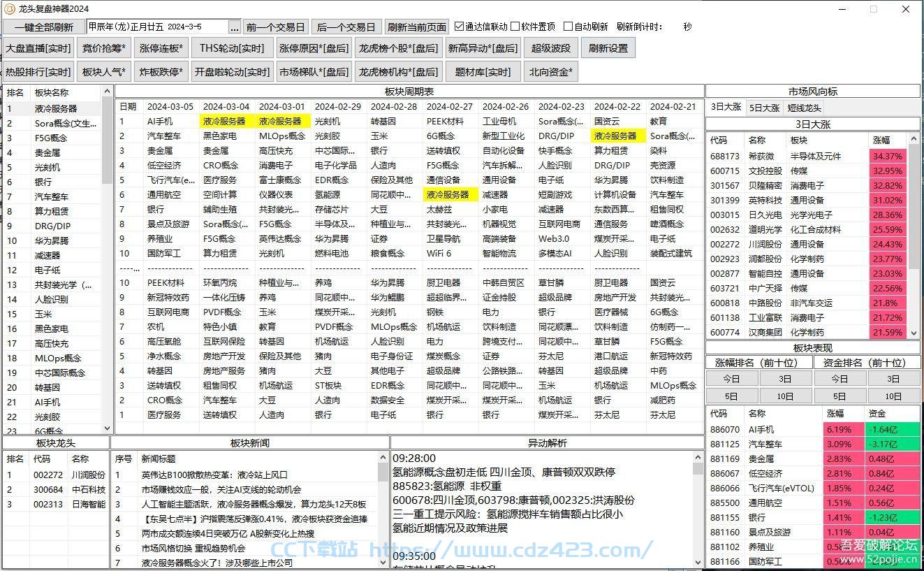Image resolution: width=924 pixels, height=571 pixels.
Task: Click highlighted 液冷服务器 under 2024-02-27
Action: [451, 194]
